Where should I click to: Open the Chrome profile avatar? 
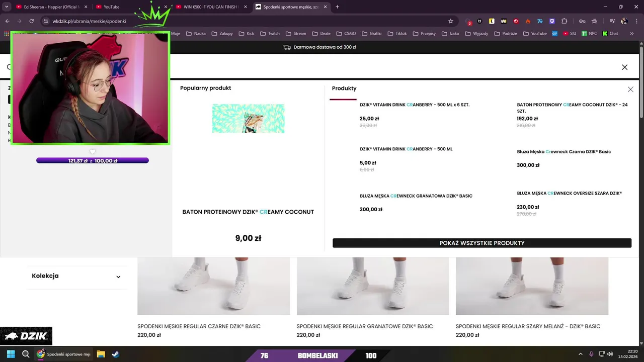[624, 21]
